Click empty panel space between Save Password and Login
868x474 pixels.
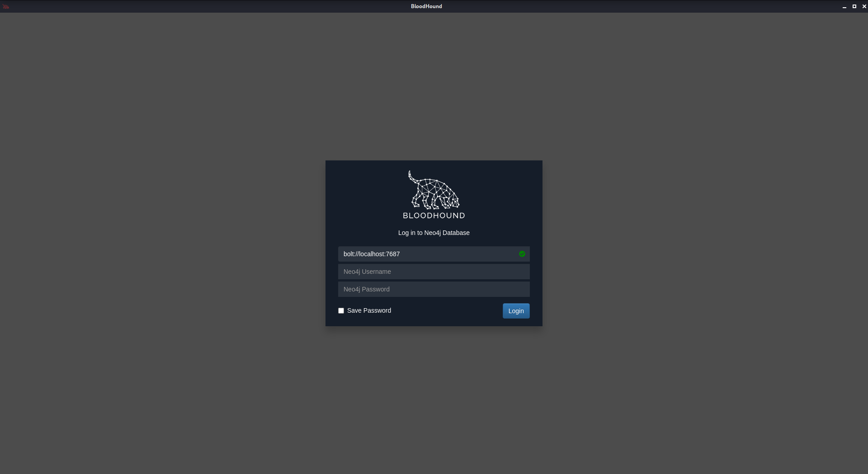pyautogui.click(x=447, y=311)
